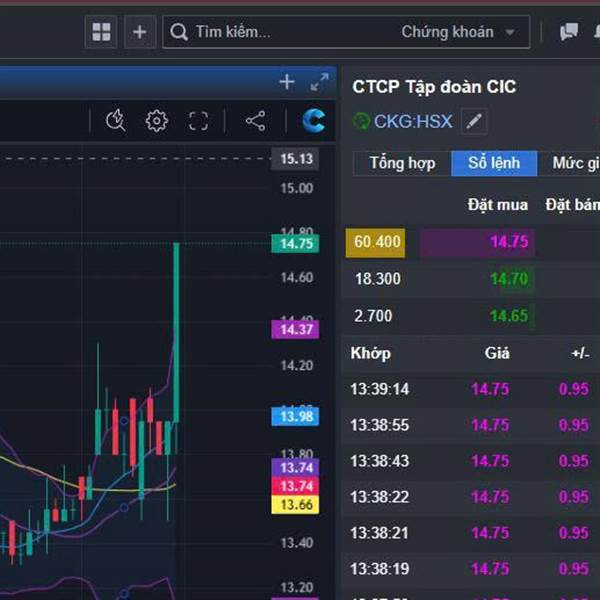Image resolution: width=600 pixels, height=600 pixels.
Task: Click the +/- column header
Action: pyautogui.click(x=580, y=354)
